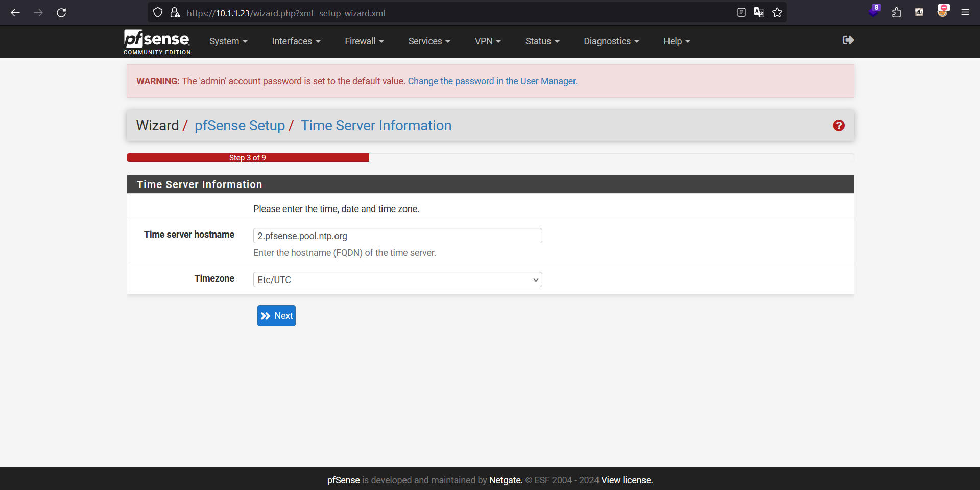The height and width of the screenshot is (490, 980).
Task: Open the Interfaces menu
Action: point(296,41)
